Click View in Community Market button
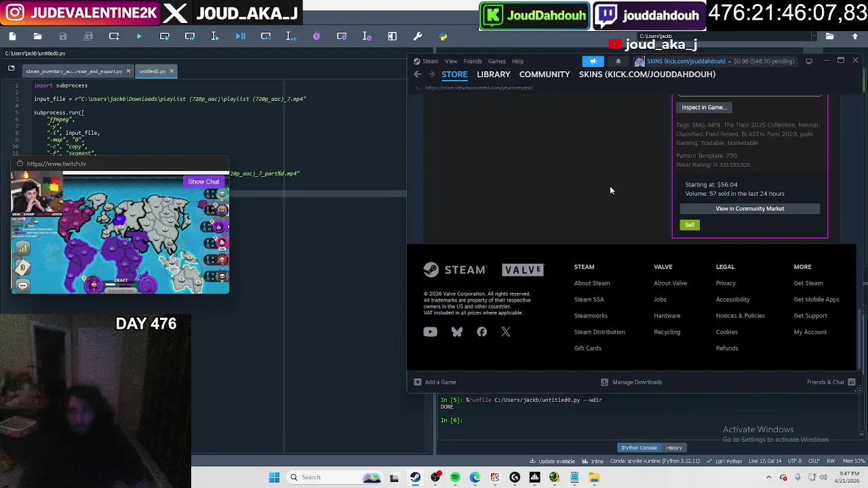Viewport: 868px width, 488px height. click(749, 209)
